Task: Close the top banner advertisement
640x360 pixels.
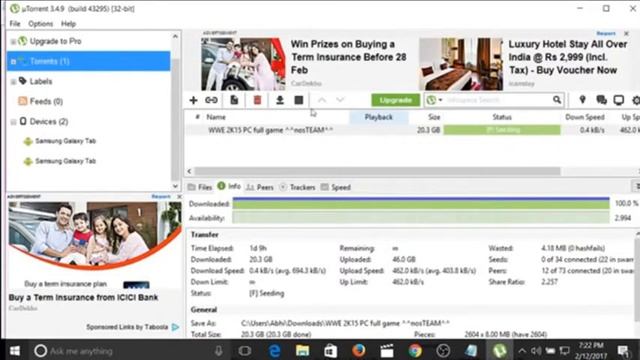Action: (x=626, y=33)
